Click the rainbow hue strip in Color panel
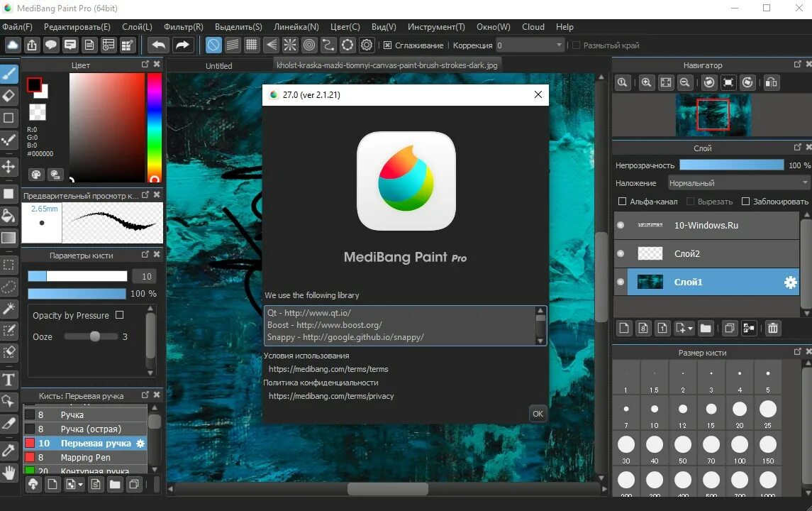The image size is (812, 511). tap(155, 127)
